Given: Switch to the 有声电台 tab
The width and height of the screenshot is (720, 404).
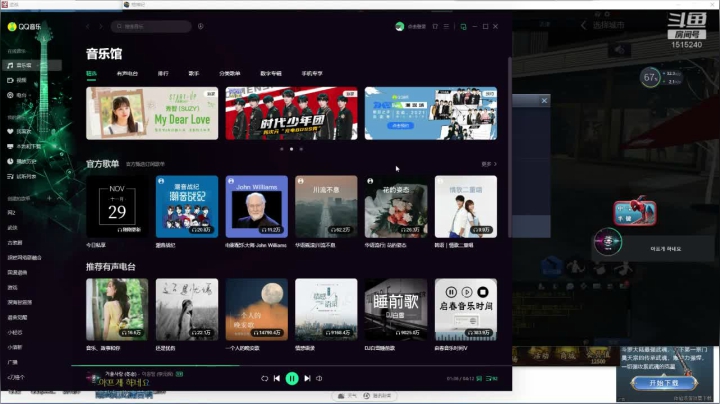Looking at the screenshot, I should [127, 73].
